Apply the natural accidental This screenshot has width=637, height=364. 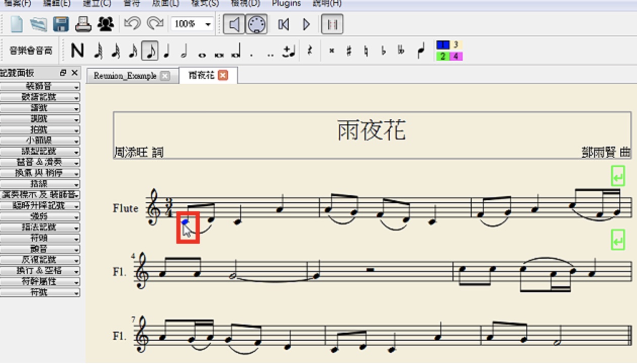(366, 51)
